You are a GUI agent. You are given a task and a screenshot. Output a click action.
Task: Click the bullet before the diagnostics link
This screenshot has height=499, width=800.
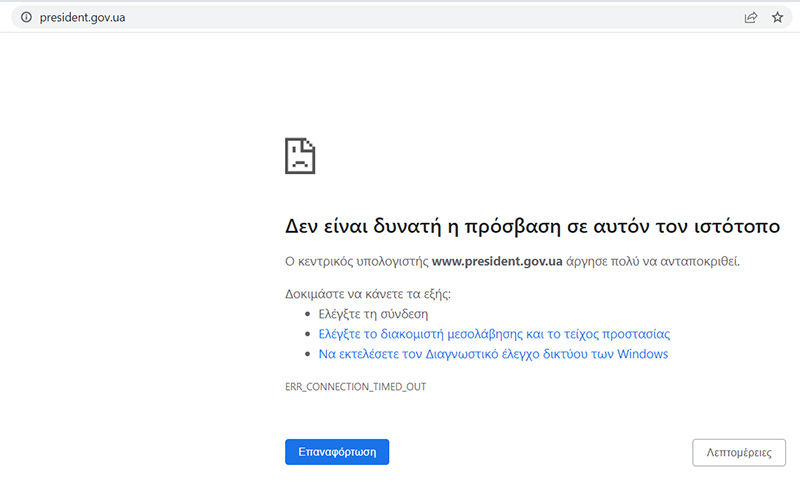[x=307, y=355]
